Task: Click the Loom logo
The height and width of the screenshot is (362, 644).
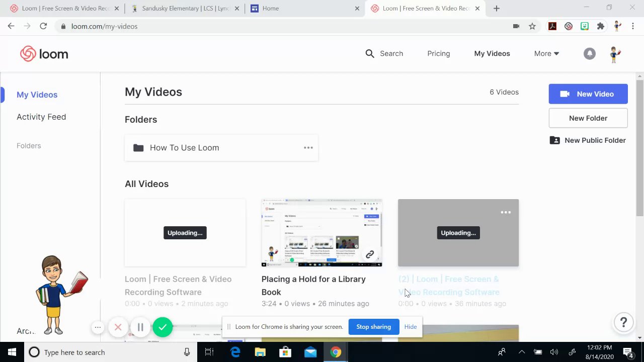Action: 44,54
